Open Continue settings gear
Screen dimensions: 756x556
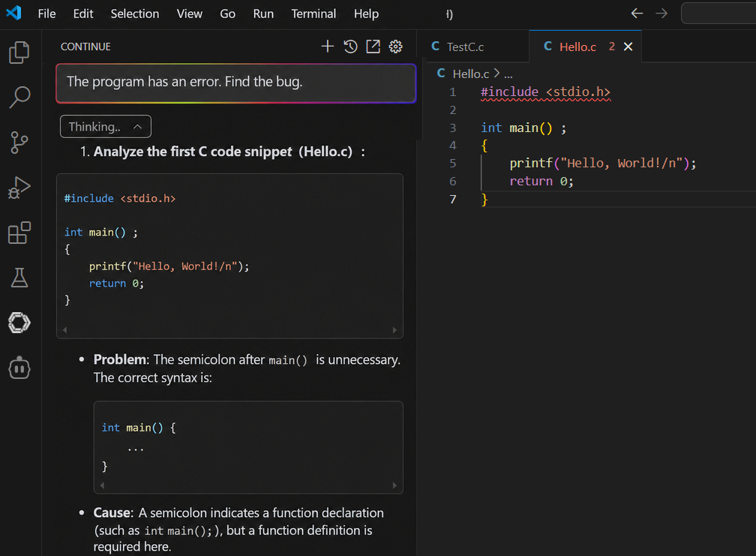tap(396, 47)
